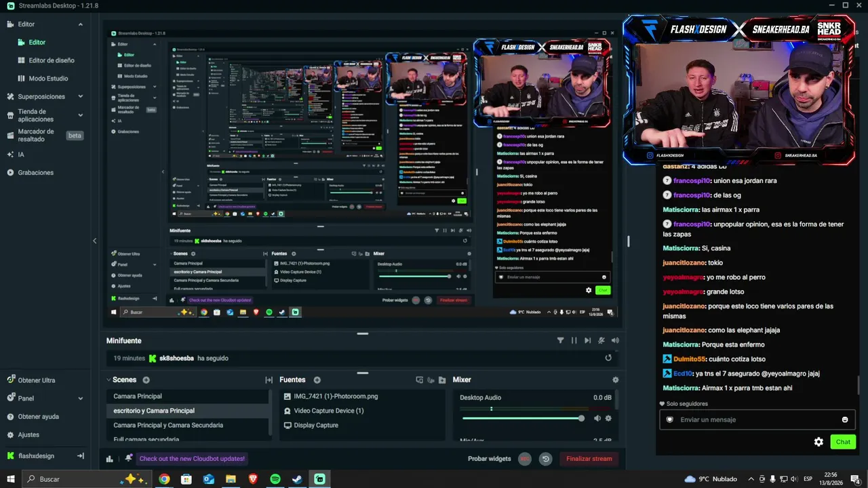
Task: Filter the Minifuente event list
Action: tap(560, 341)
